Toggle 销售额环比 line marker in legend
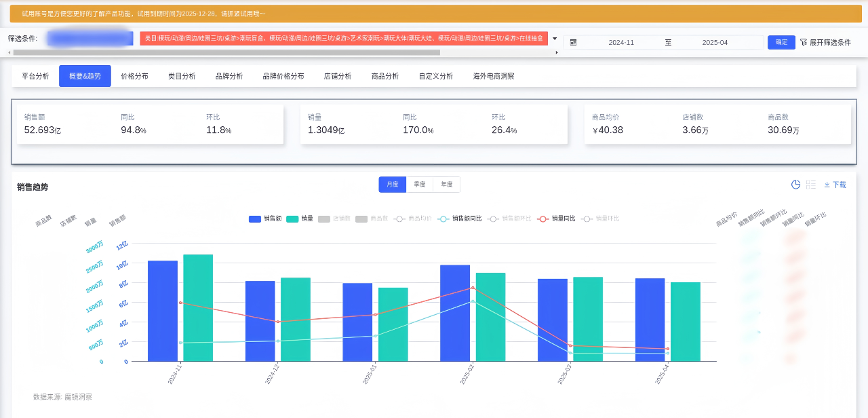The image size is (868, 418). 493,218
